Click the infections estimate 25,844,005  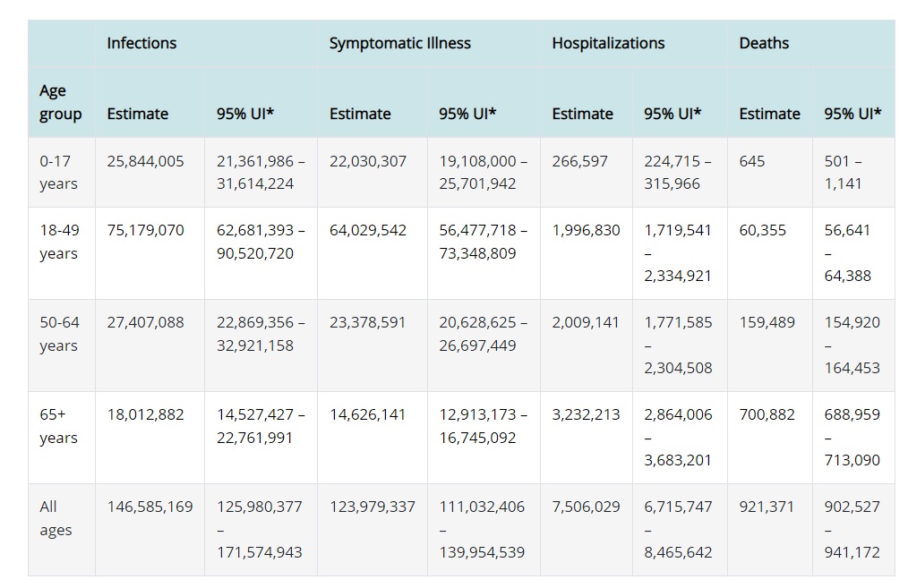click(x=145, y=161)
